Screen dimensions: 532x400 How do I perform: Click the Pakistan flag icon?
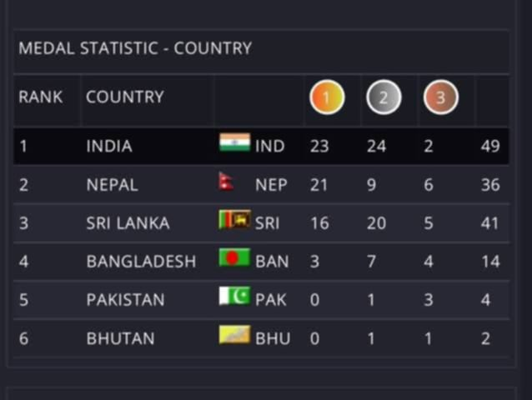234,297
